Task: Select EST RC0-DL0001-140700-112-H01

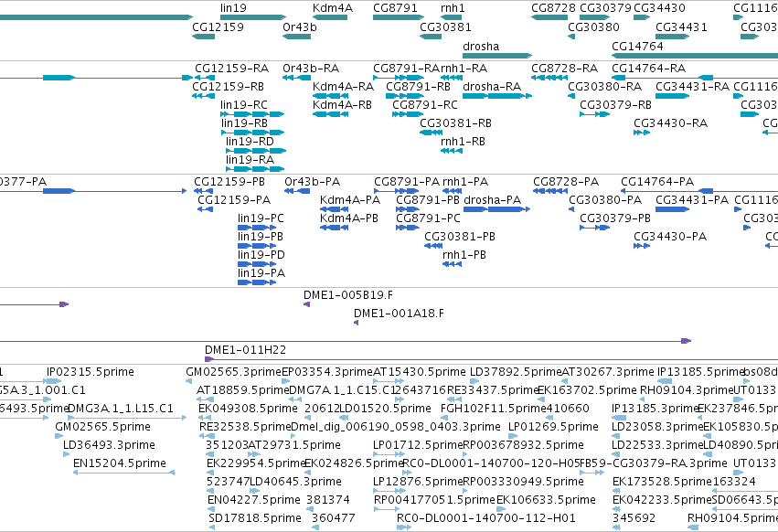Action: click(x=485, y=518)
